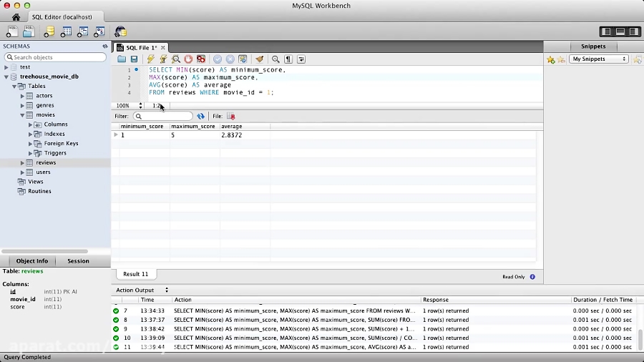644x362 pixels.
Task: Export recordset to file icon
Action: pos(231,116)
